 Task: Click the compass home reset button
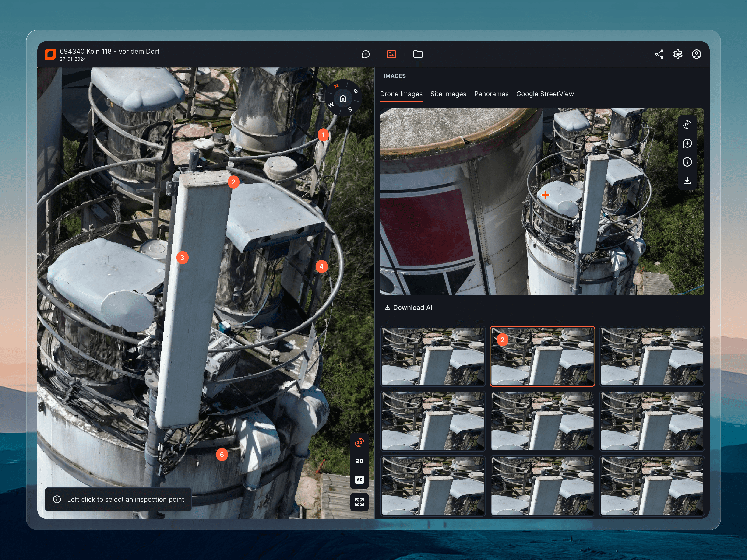click(x=343, y=98)
